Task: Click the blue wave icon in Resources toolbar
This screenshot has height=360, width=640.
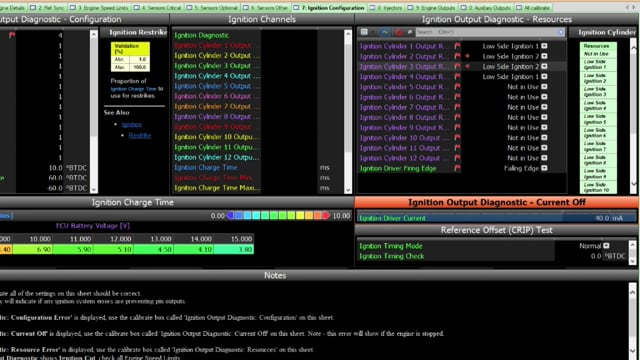Action: click(384, 32)
